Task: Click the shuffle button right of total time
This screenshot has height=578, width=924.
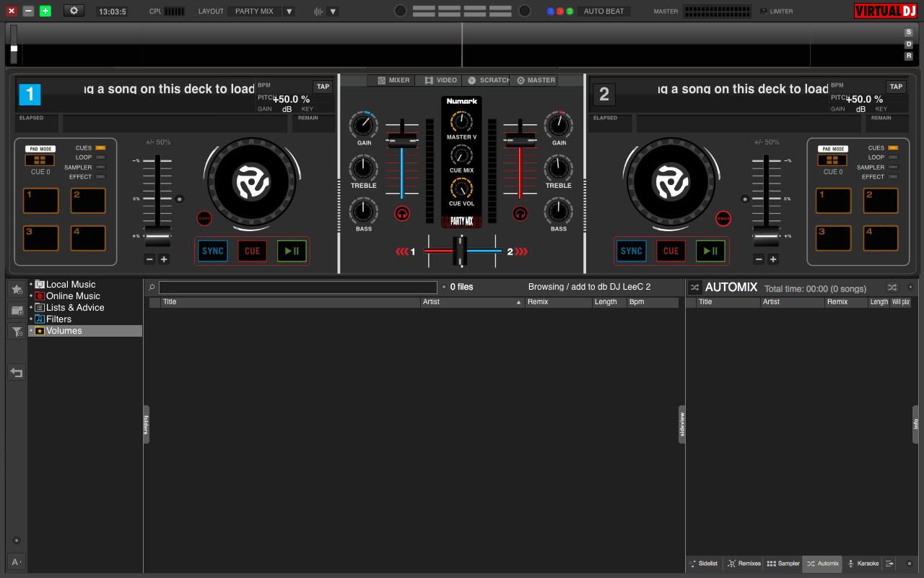Action: point(892,287)
